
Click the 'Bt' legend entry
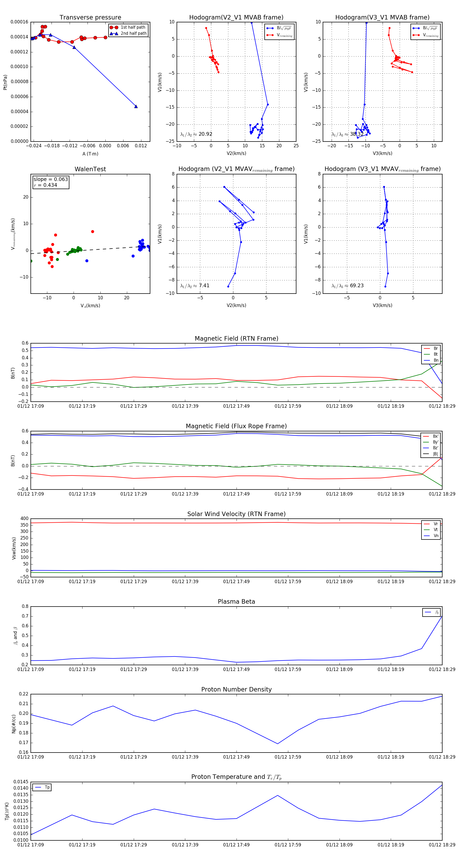tap(431, 355)
